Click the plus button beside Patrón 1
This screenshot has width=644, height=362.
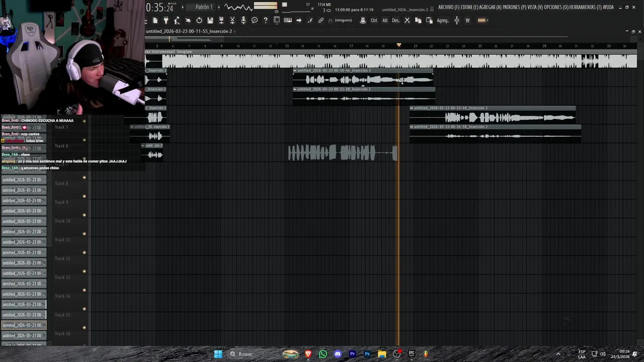[218, 7]
